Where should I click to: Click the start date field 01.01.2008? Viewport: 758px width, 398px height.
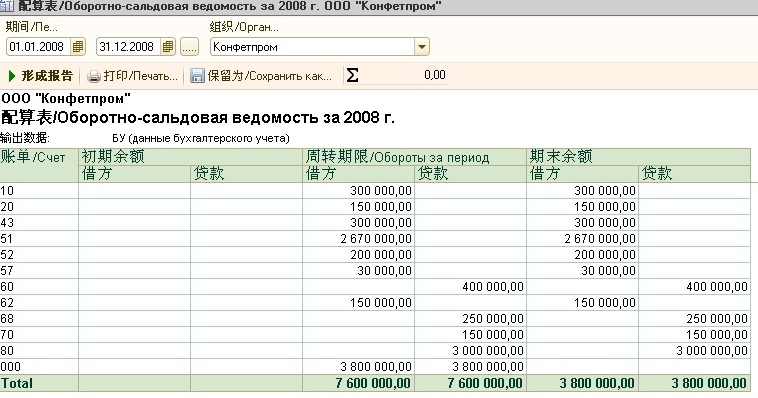[38, 47]
